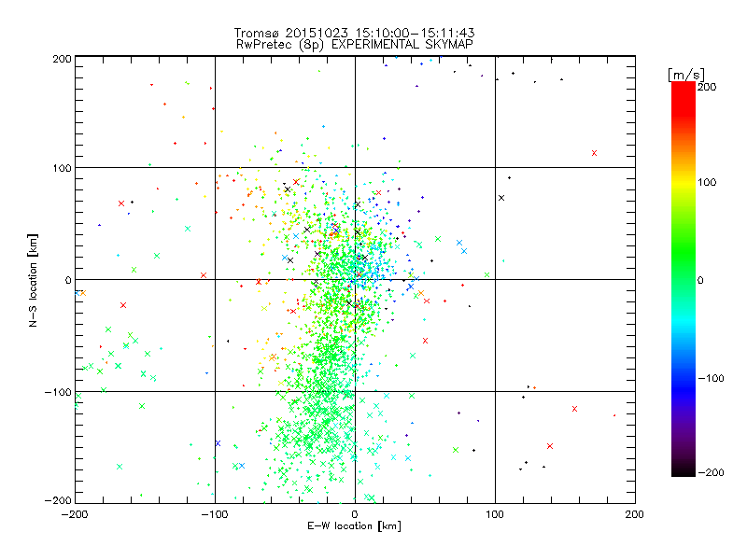Click the x-axis tick label '-100'
747x560 pixels.
click(x=215, y=514)
